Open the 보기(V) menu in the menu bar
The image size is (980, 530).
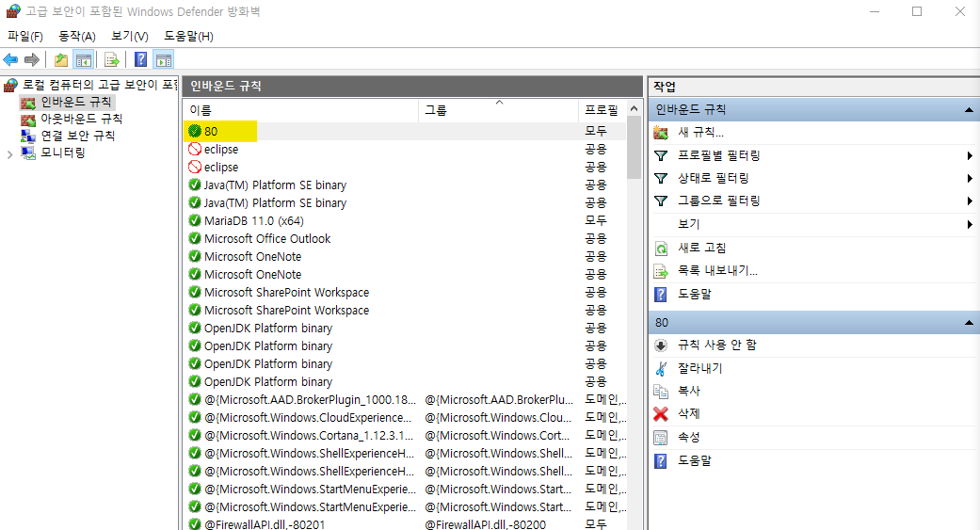(x=129, y=37)
